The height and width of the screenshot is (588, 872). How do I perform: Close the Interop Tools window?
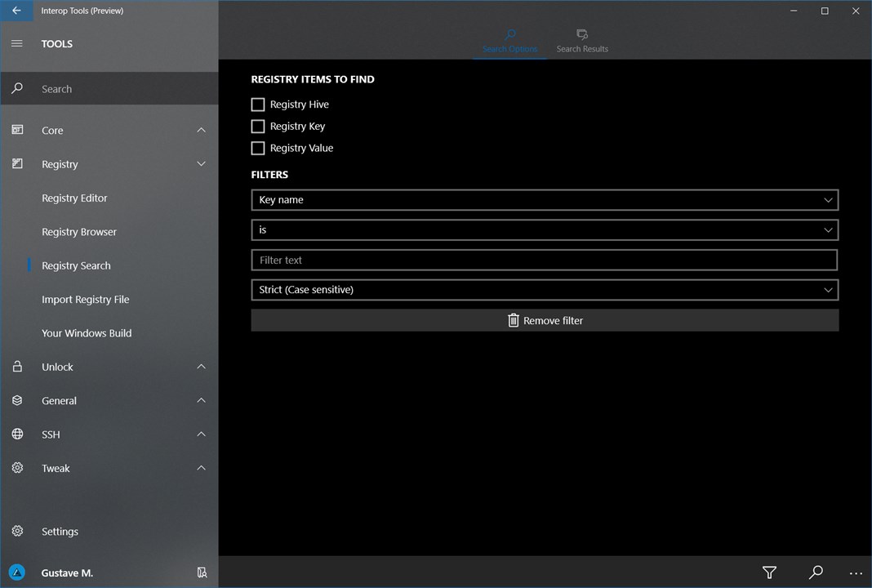point(856,11)
